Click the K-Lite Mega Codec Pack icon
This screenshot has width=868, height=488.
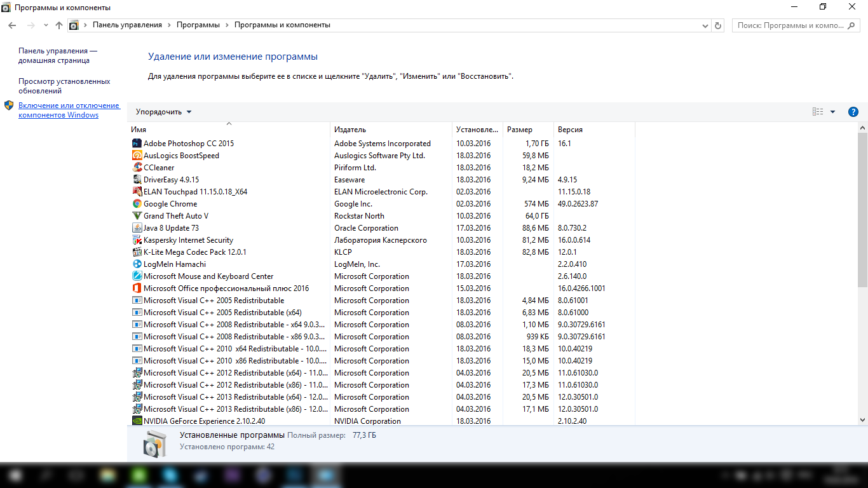(x=137, y=252)
